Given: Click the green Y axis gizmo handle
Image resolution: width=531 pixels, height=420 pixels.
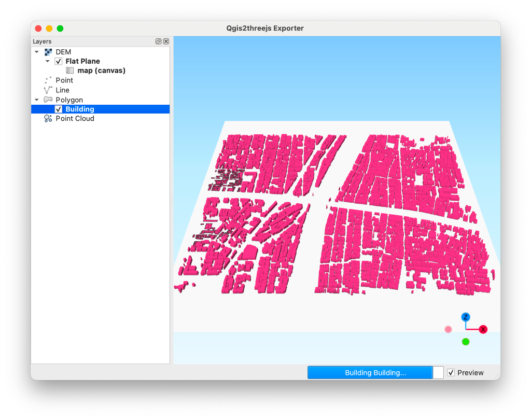Looking at the screenshot, I should [x=466, y=342].
